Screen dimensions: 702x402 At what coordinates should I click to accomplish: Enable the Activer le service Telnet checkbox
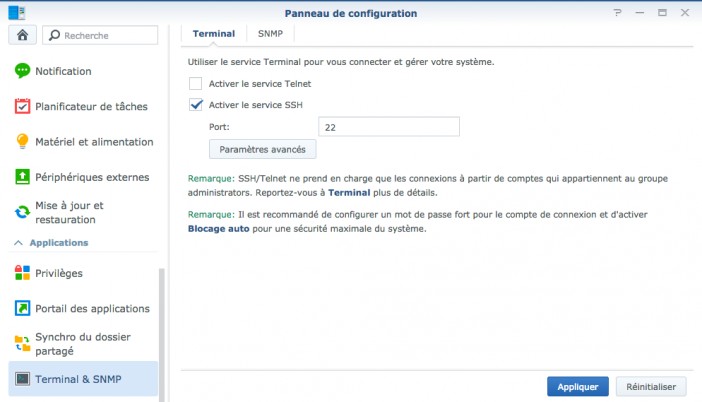(x=196, y=84)
